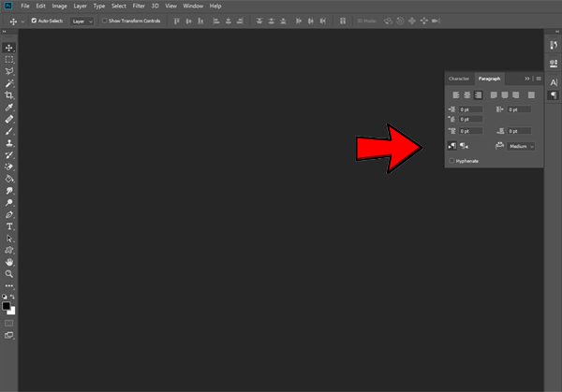
Task: Click the Auto-Align Layers button
Action: pos(343,22)
